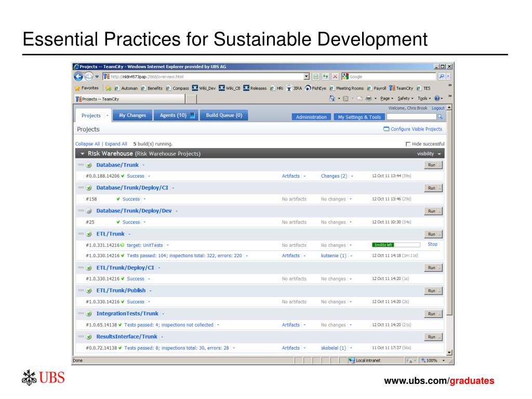Open the Releases favorites bookmark

(x=255, y=88)
